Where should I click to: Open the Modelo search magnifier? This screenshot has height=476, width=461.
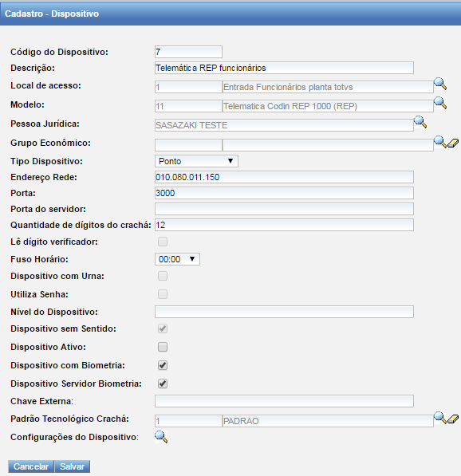440,103
